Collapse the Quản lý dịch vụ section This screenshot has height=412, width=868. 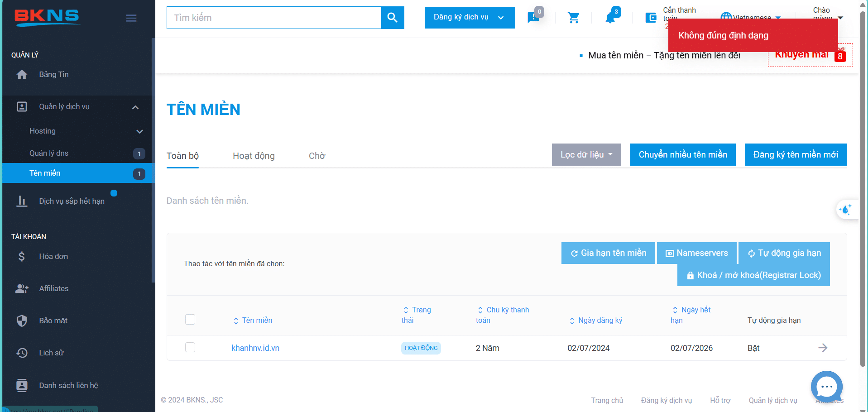[x=134, y=107]
